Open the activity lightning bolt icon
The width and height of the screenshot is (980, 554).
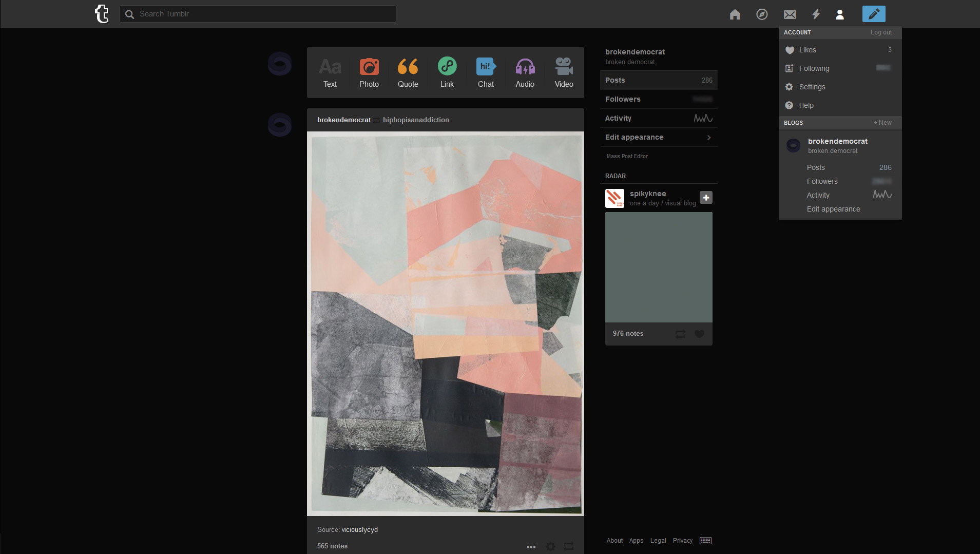(816, 14)
